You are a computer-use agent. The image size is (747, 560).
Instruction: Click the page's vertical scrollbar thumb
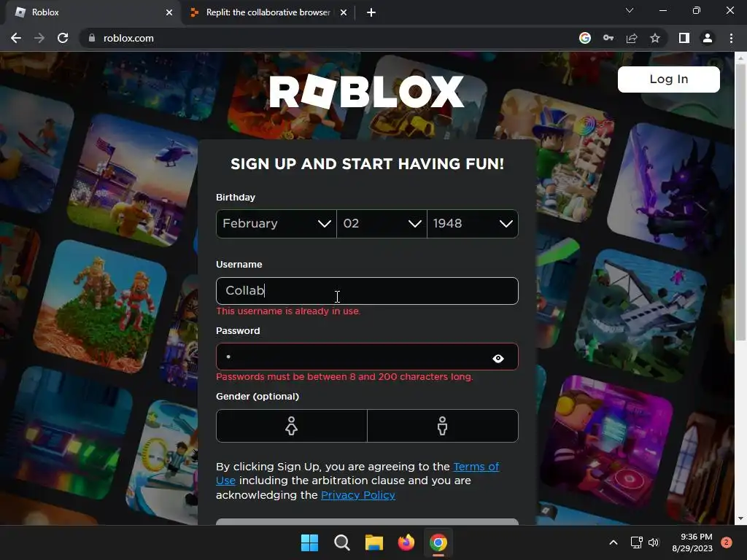pos(740,203)
